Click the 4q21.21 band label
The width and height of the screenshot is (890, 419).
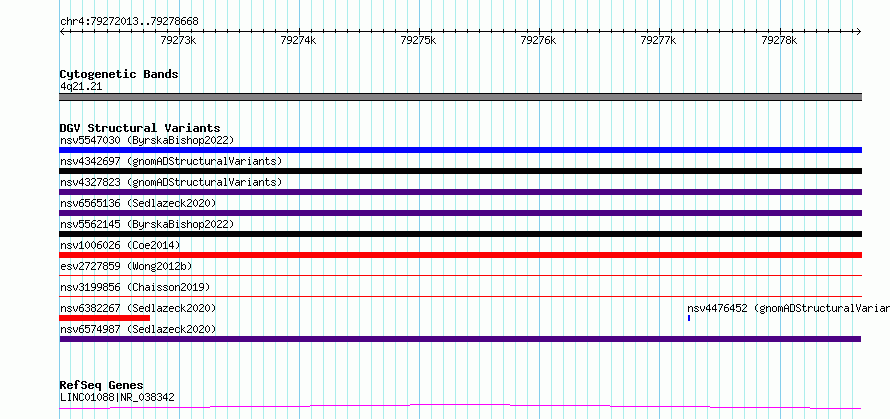coord(81,86)
